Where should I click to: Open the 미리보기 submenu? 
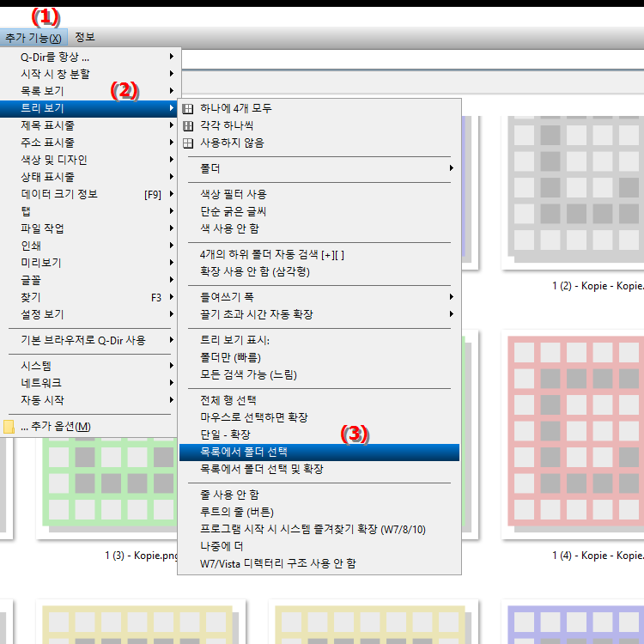click(x=88, y=263)
